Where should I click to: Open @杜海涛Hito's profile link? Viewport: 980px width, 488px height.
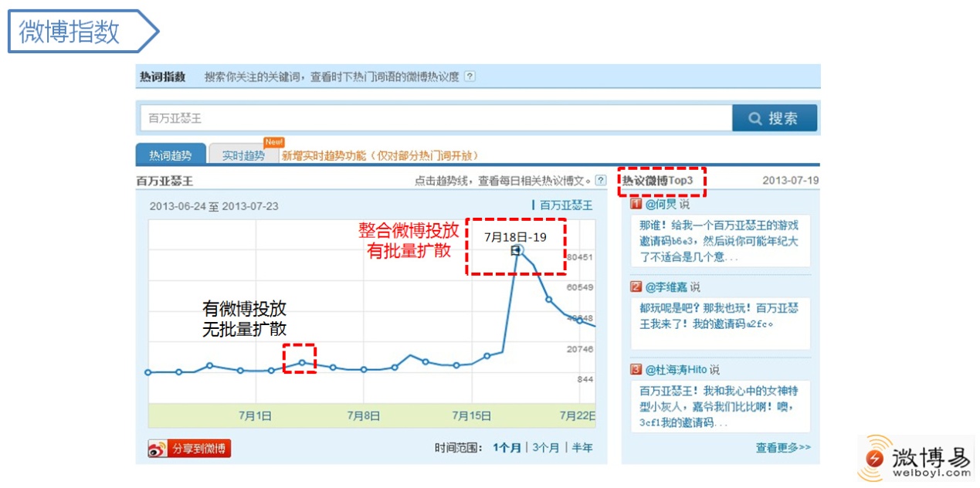coord(676,370)
